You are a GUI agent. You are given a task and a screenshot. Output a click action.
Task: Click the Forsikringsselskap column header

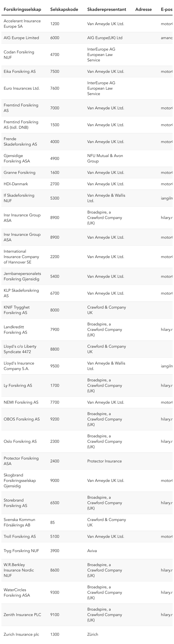point(22,10)
